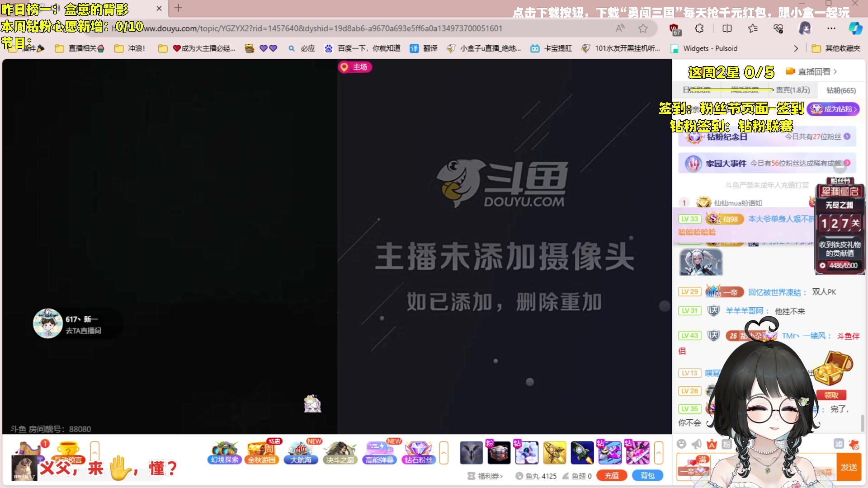Open the 大航海 activity icon

point(301,452)
